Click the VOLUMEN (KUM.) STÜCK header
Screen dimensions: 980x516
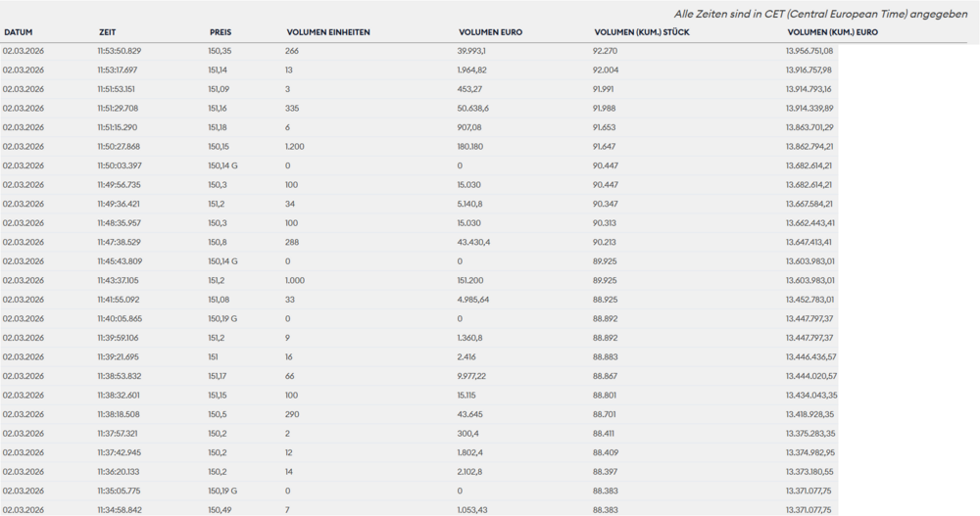pos(642,32)
